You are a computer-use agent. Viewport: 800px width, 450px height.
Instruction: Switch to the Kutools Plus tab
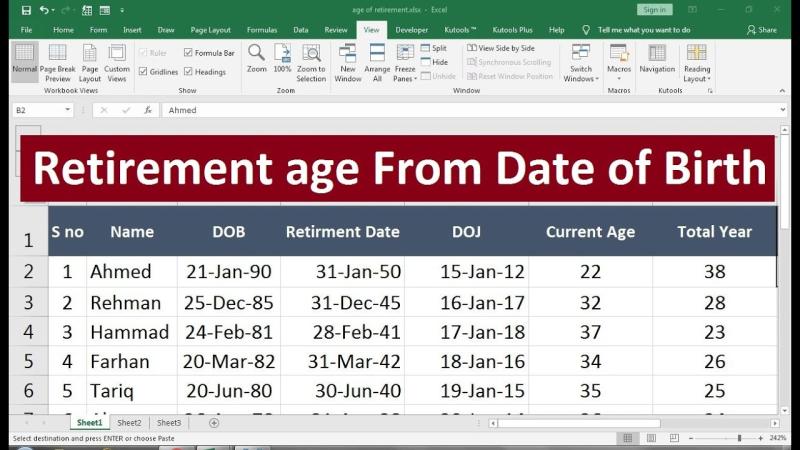[x=512, y=30]
